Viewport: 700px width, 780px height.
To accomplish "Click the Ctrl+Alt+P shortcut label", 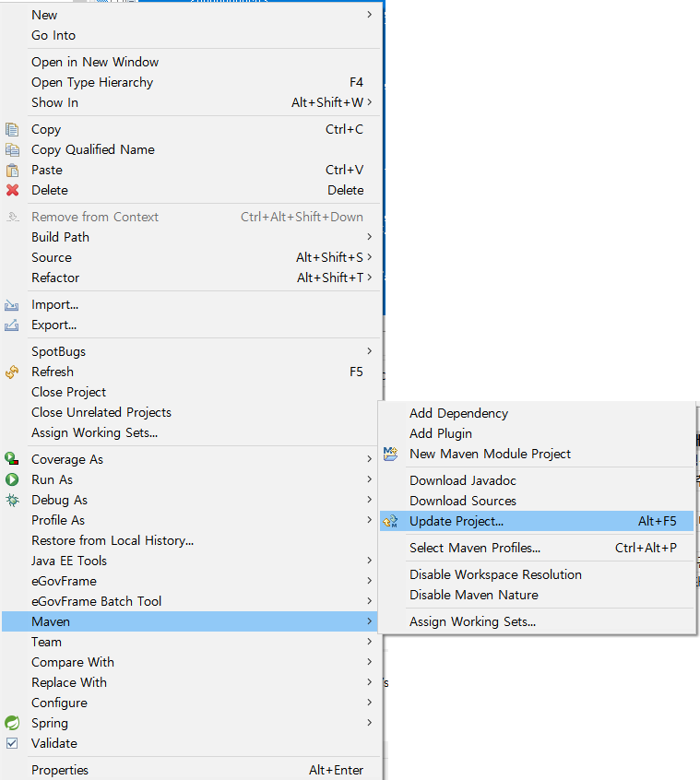I will click(x=646, y=548).
